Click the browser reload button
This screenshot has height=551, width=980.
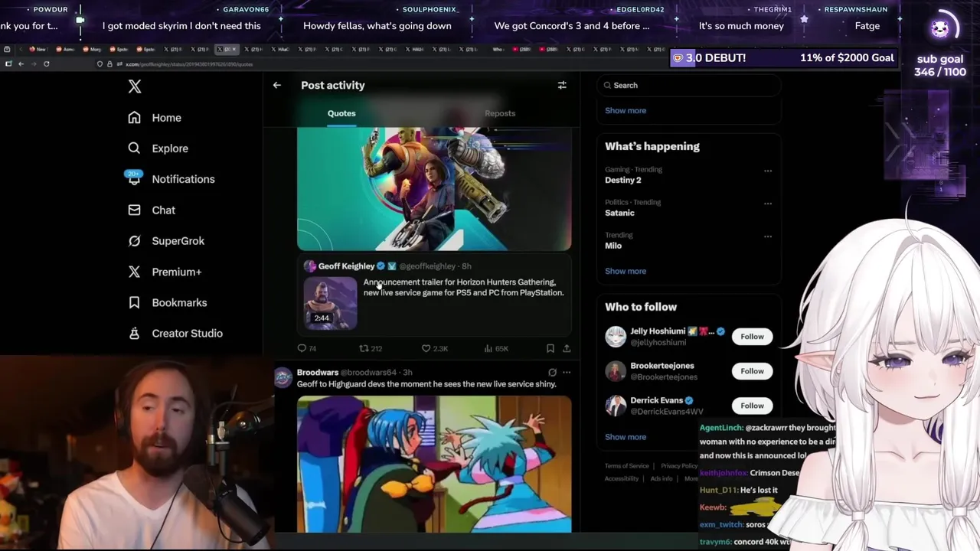47,64
